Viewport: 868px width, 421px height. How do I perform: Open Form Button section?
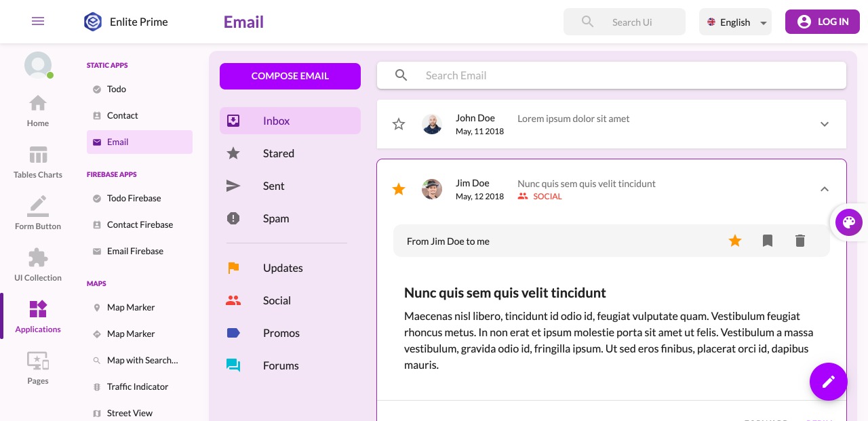pyautogui.click(x=38, y=214)
